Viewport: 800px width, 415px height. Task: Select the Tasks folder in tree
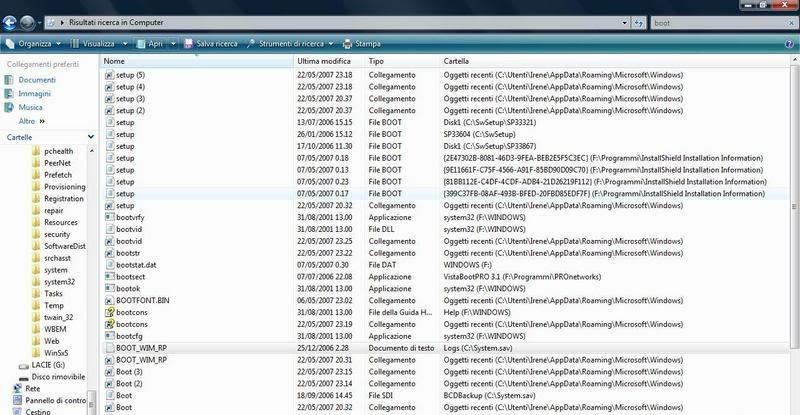(x=47, y=294)
